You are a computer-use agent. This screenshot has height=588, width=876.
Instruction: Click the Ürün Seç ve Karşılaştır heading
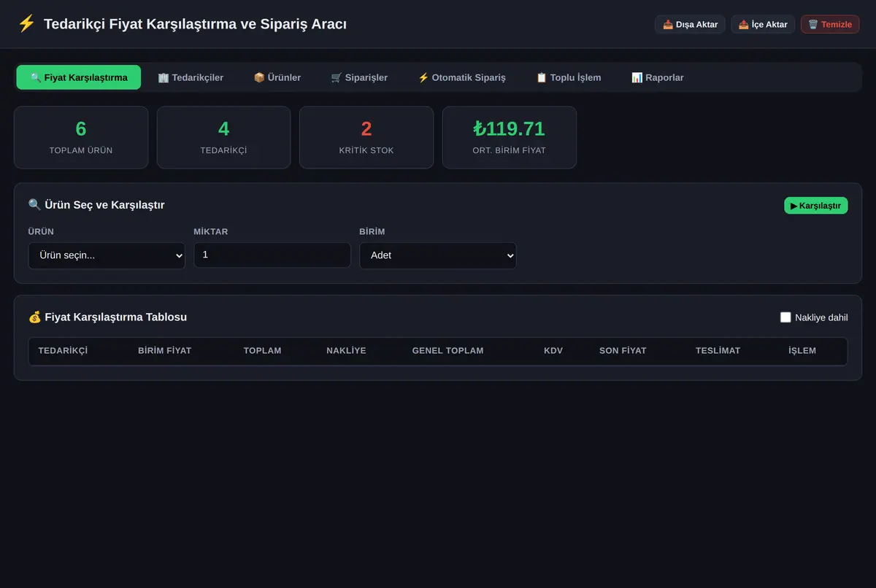point(96,205)
